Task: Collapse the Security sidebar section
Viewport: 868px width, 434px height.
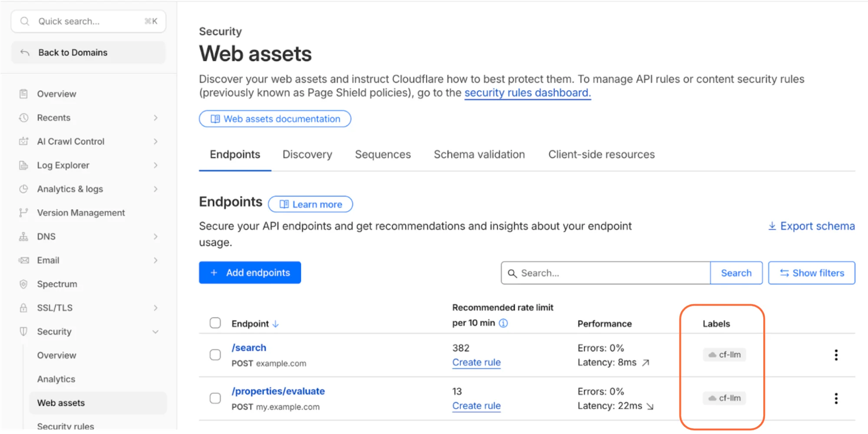Action: (x=155, y=332)
